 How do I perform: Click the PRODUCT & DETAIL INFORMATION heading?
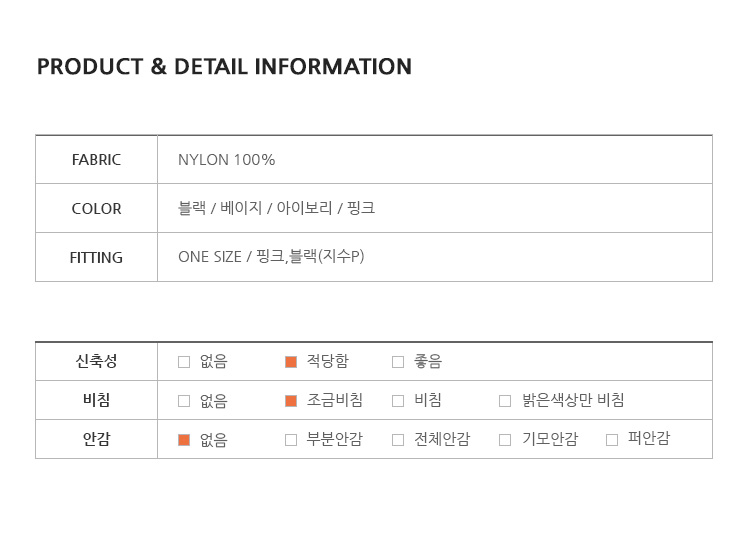click(224, 67)
